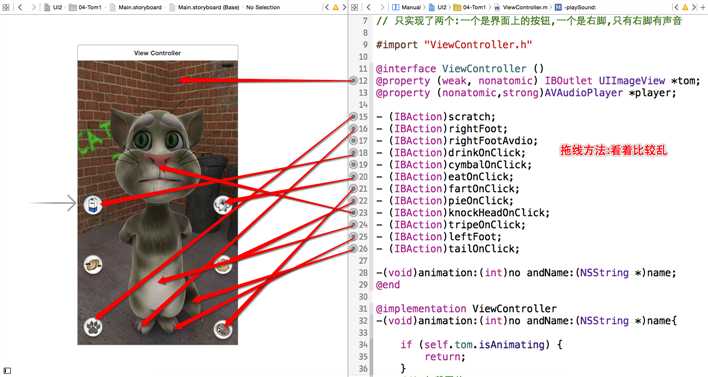Click the AVAudioPlayer *player property line
Viewport: 708px width, 377px height.
pyautogui.click(x=526, y=93)
